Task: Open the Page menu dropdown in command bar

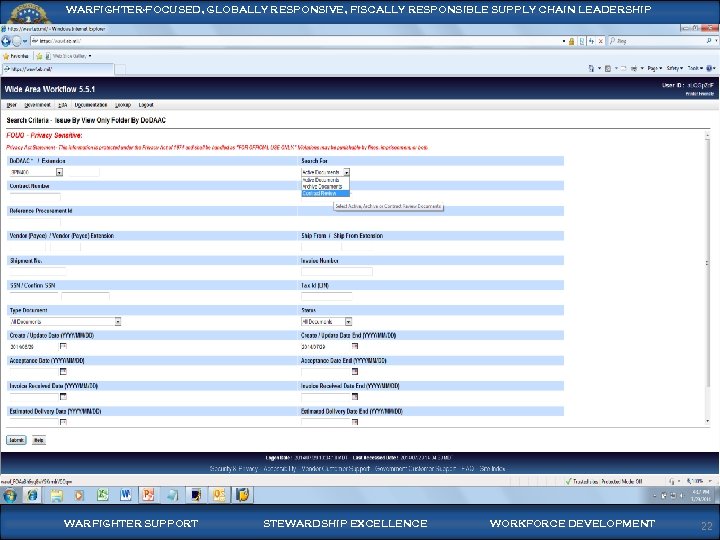Action: [654, 68]
